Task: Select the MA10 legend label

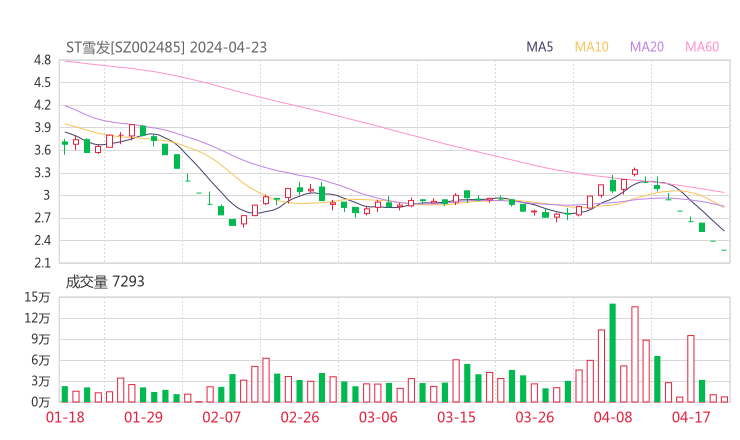Action: pos(591,47)
